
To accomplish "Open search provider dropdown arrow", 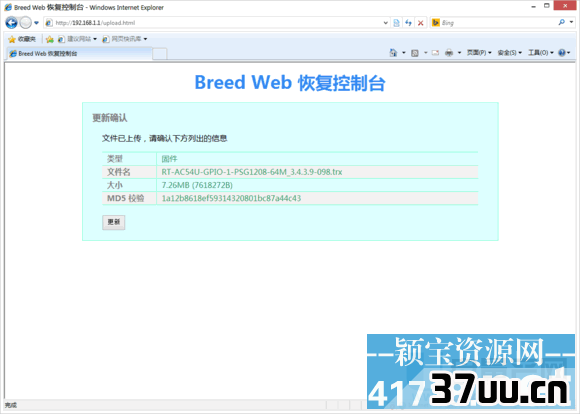I will pyautogui.click(x=571, y=23).
